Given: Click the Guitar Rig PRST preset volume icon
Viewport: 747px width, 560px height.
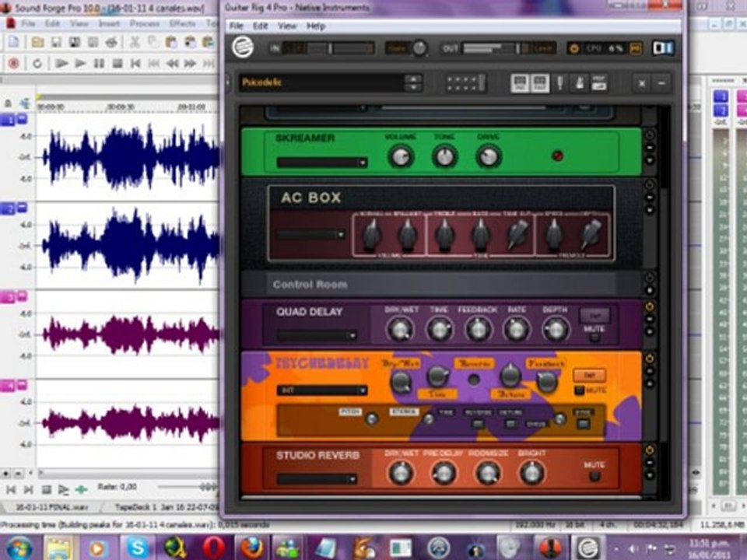Looking at the screenshot, I should (599, 83).
